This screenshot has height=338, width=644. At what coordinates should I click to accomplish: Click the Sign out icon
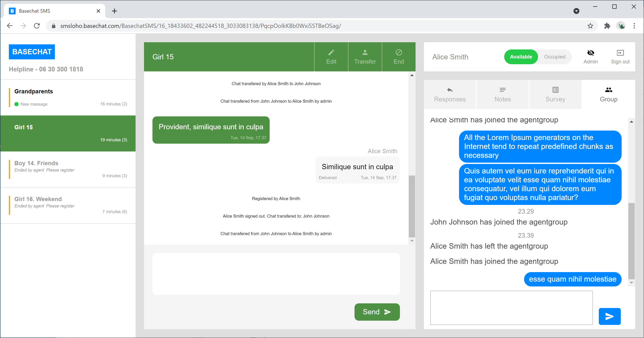coord(620,53)
